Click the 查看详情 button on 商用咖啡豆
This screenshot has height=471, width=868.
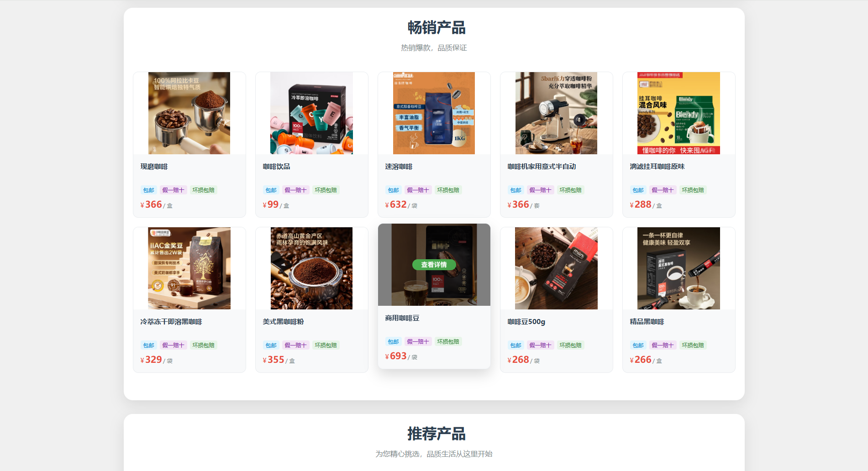coord(434,265)
